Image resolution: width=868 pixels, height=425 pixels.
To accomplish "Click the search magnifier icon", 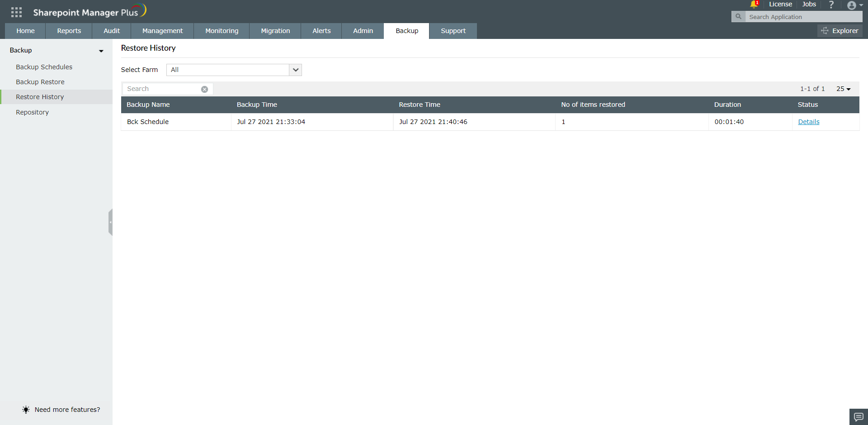I will 738,16.
